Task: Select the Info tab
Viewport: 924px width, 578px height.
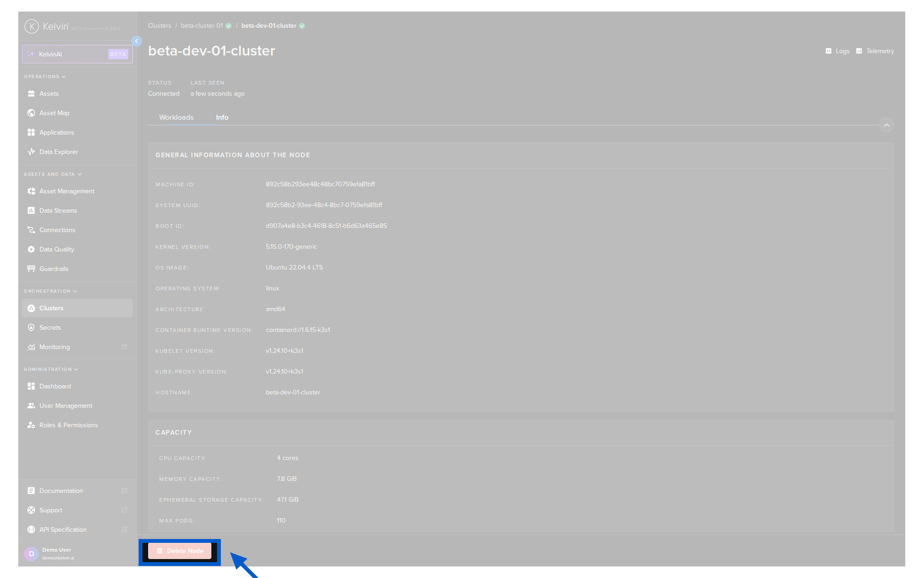Action: click(222, 118)
